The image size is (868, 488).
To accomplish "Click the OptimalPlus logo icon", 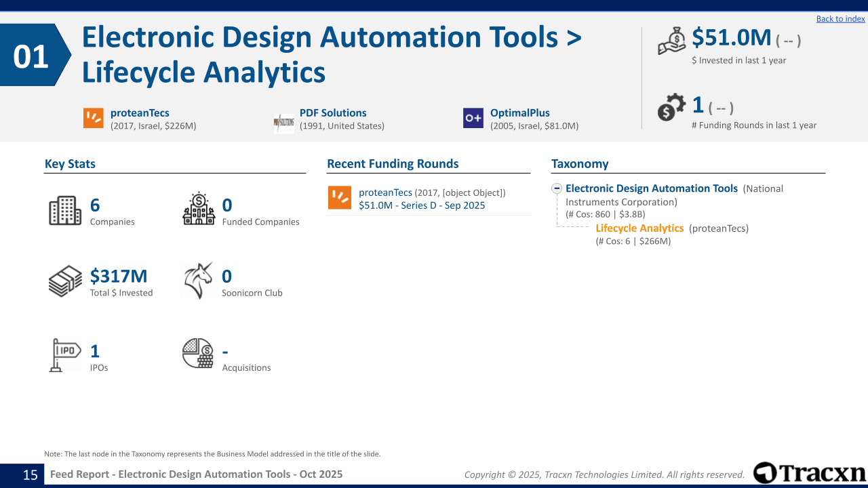I will (x=473, y=118).
